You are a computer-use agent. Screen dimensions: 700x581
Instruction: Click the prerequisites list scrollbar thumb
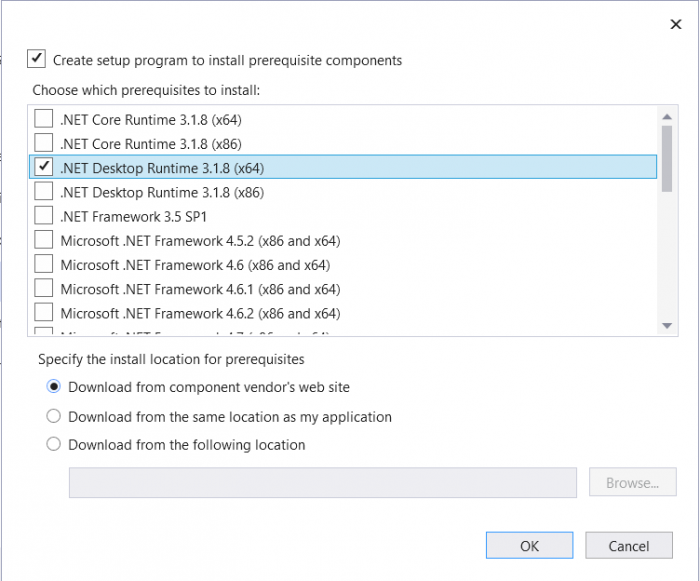(x=667, y=156)
